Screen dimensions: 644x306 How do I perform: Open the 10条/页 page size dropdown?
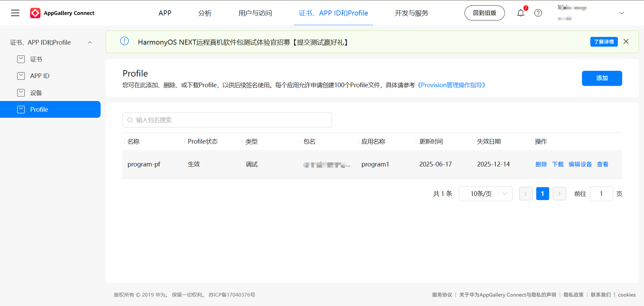485,194
